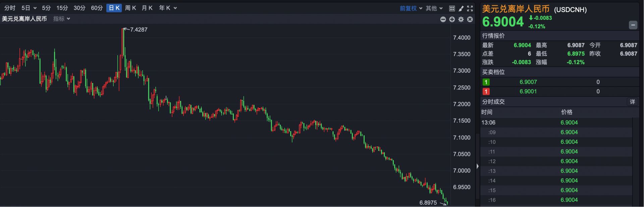The height and width of the screenshot is (207, 644).
Task: Open the 其他 options dropdown
Action: tap(434, 8)
